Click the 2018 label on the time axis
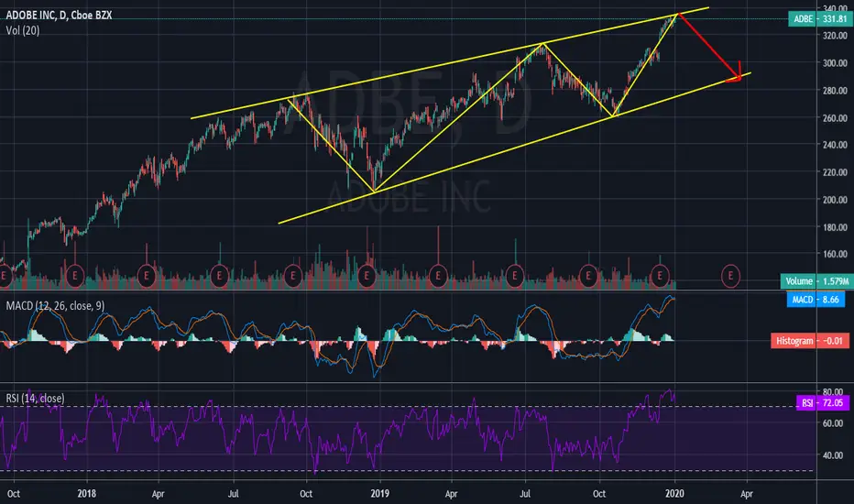The image size is (854, 504). pyautogui.click(x=87, y=494)
